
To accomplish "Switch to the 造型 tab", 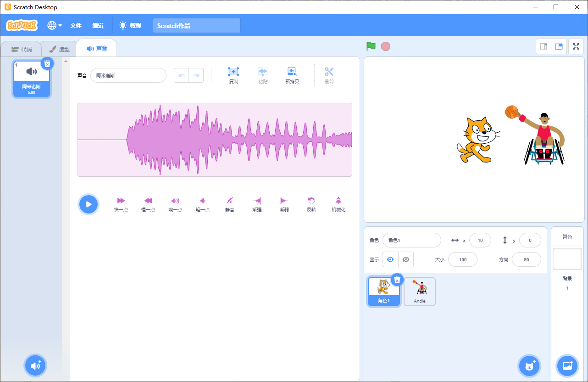I will click(60, 49).
